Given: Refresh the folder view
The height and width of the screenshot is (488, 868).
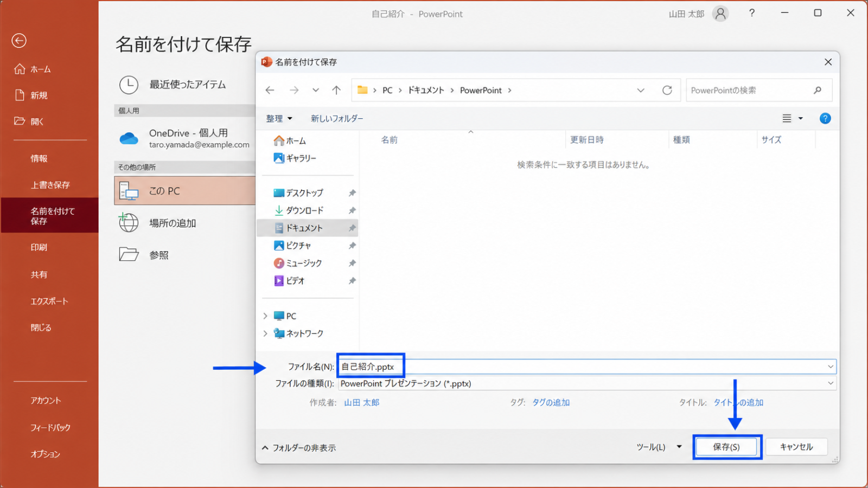Looking at the screenshot, I should pyautogui.click(x=667, y=90).
